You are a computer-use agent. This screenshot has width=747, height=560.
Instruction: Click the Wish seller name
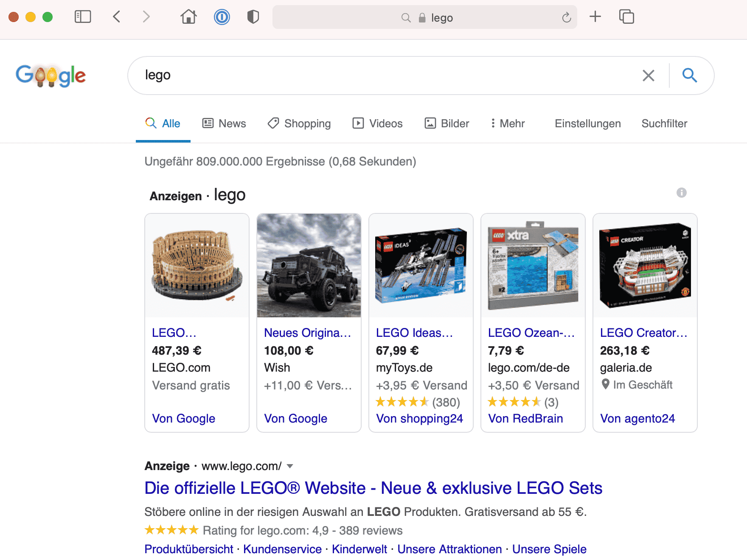pyautogui.click(x=277, y=367)
